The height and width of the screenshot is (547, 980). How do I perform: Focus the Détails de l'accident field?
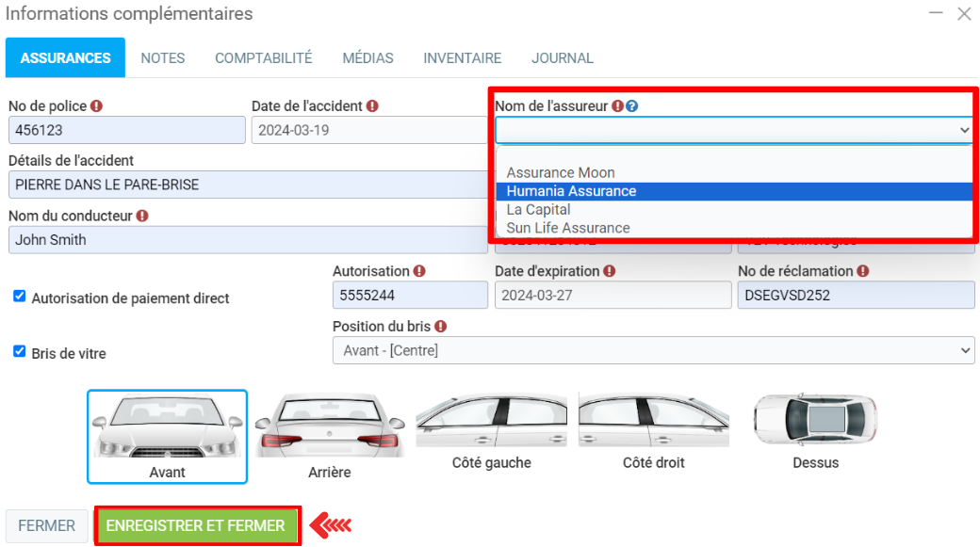click(x=247, y=185)
